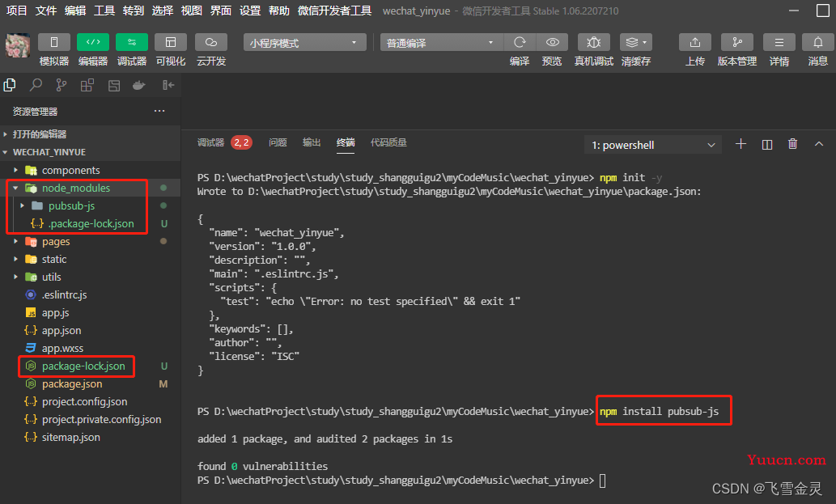Open the source control branch icon
836x504 pixels.
pos(62,85)
